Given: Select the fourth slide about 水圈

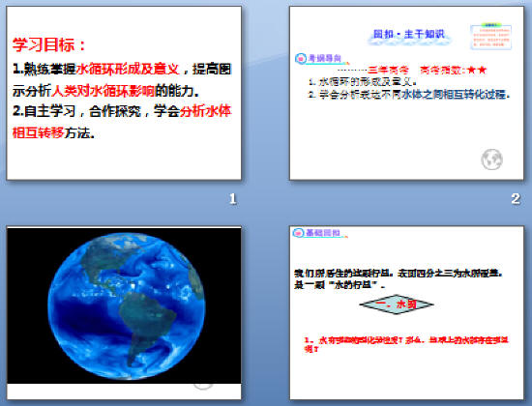Looking at the screenshot, I should [406, 313].
